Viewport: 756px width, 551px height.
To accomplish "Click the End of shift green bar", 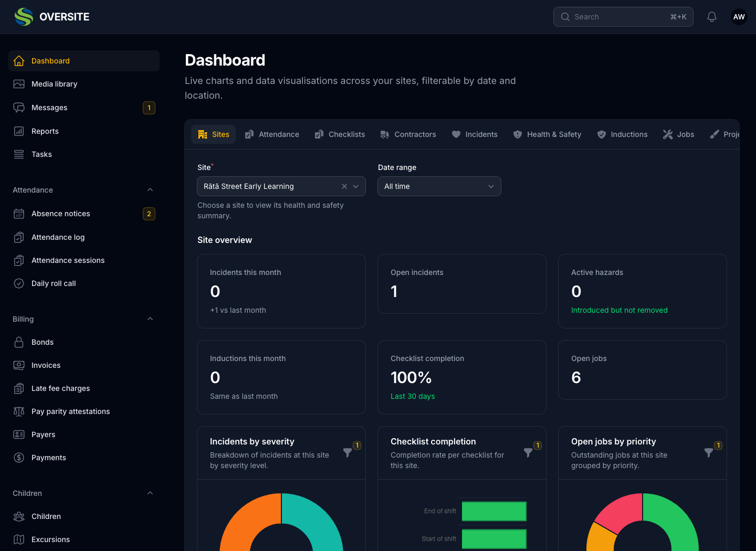I will point(494,511).
